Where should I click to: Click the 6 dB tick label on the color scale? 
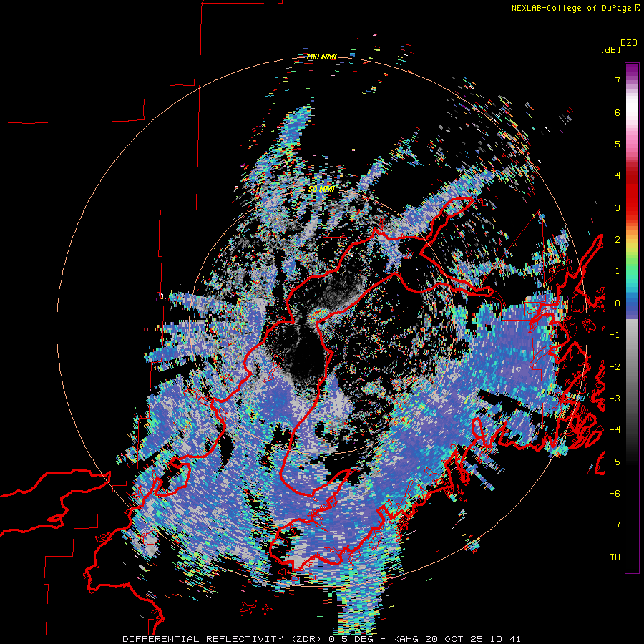[x=618, y=112]
